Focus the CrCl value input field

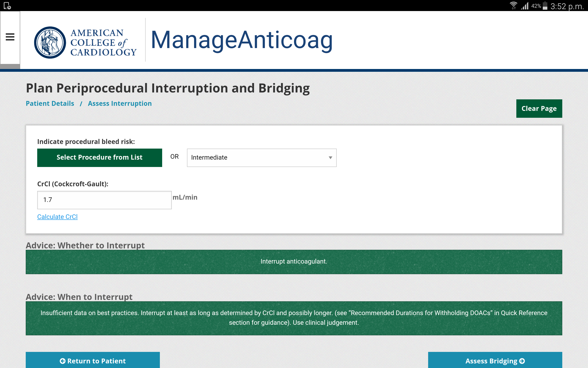tap(105, 200)
